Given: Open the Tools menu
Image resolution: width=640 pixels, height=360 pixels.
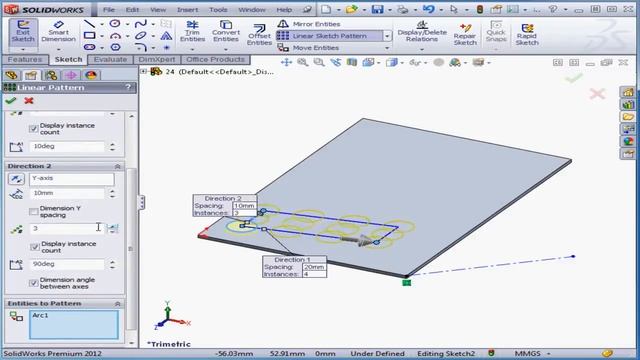Looking at the screenshot, I should pyautogui.click(x=218, y=9).
